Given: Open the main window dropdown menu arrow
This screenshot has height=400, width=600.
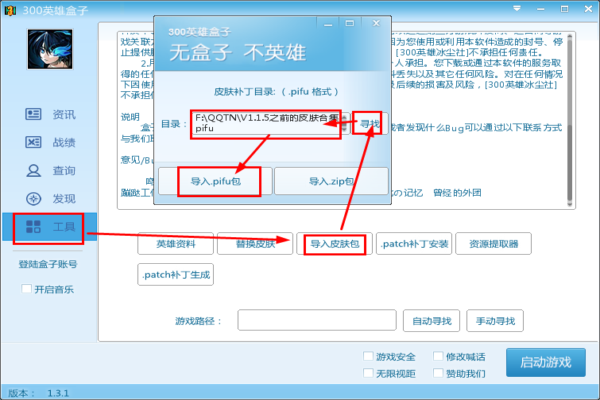Looking at the screenshot, I should pos(517,9).
